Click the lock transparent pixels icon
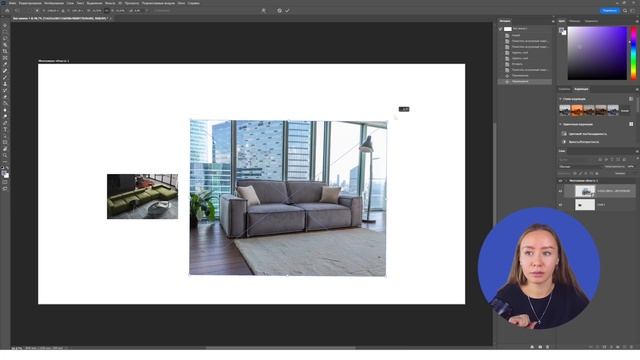The height and width of the screenshot is (360, 640). pyautogui.click(x=575, y=173)
